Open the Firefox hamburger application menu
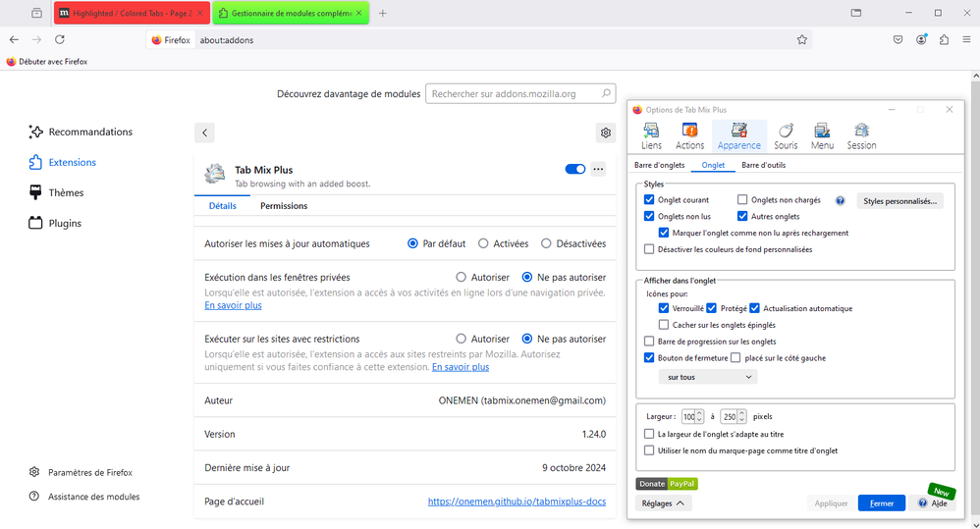The image size is (980, 529). [x=966, y=40]
